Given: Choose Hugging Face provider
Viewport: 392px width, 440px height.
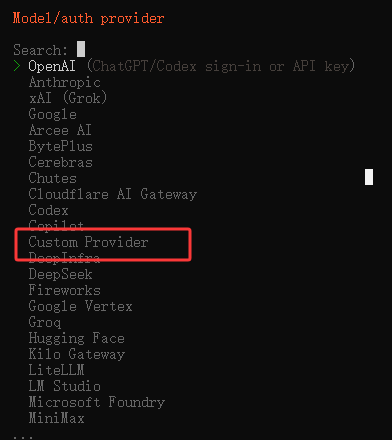Looking at the screenshot, I should [x=76, y=338].
